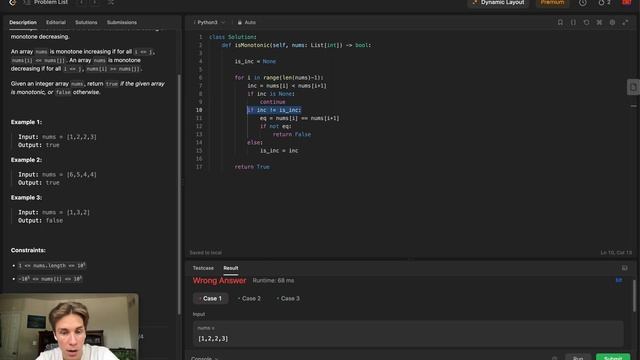Toggle the Auto lock setting

click(x=247, y=22)
